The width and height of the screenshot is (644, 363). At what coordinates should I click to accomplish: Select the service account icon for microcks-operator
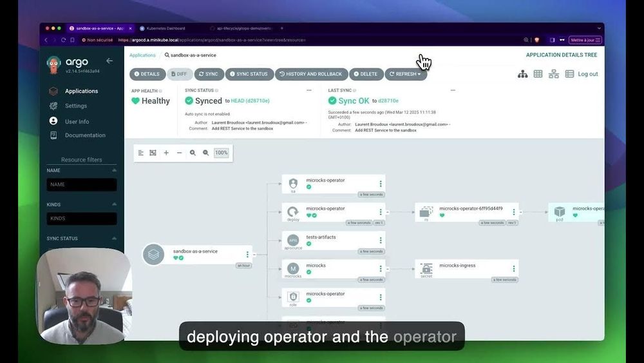click(293, 183)
